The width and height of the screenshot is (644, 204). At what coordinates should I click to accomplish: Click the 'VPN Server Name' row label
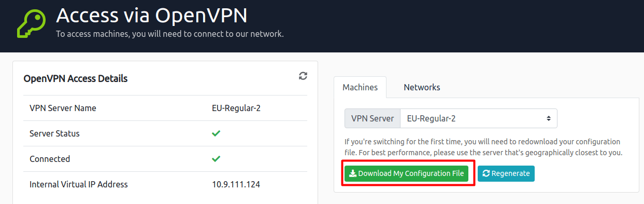[63, 108]
